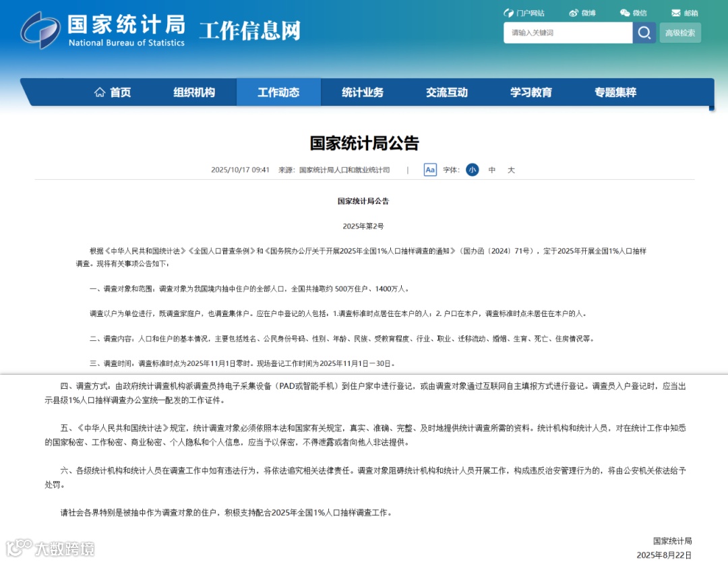This screenshot has height=562, width=728.
Task: Click the publish time 2025/10/17 09:41
Action: pos(240,170)
